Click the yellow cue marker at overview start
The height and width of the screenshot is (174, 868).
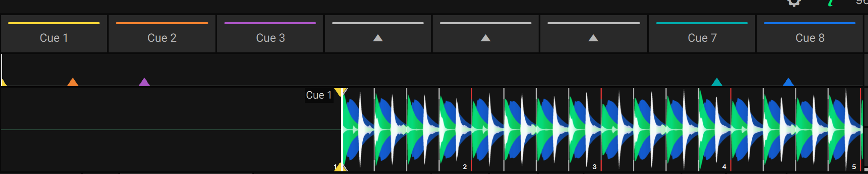click(x=4, y=82)
